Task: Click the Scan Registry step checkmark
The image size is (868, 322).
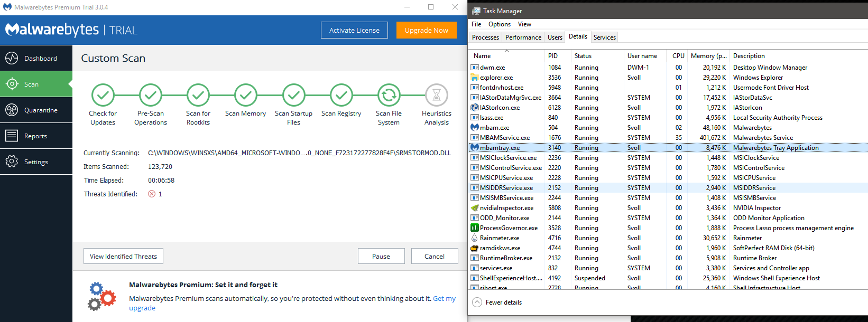Action: (341, 95)
